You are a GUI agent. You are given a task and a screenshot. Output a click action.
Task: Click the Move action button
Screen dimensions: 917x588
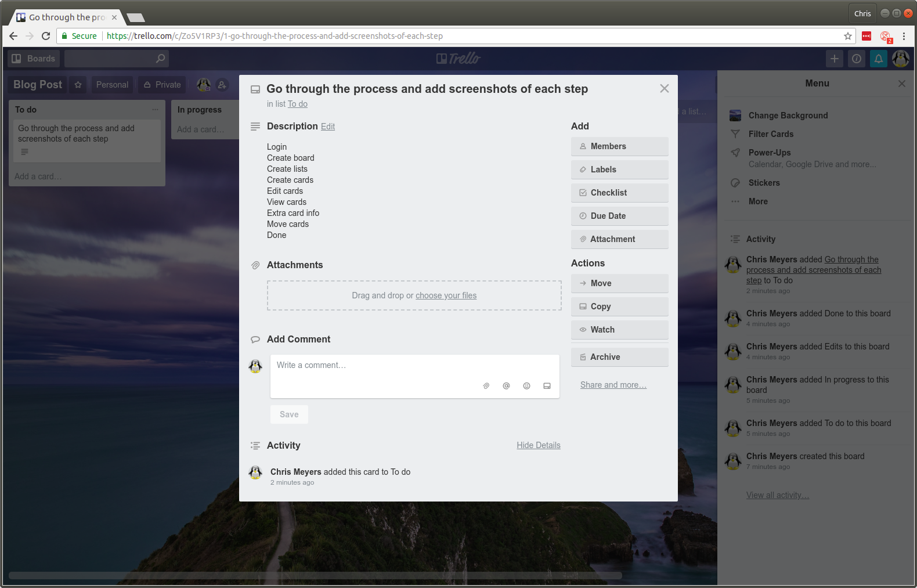tap(619, 283)
